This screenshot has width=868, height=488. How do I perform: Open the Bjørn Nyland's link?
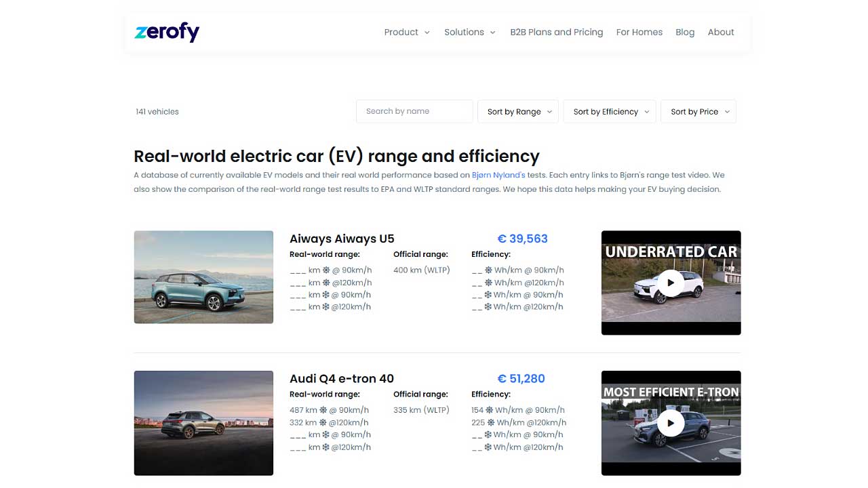(498, 175)
